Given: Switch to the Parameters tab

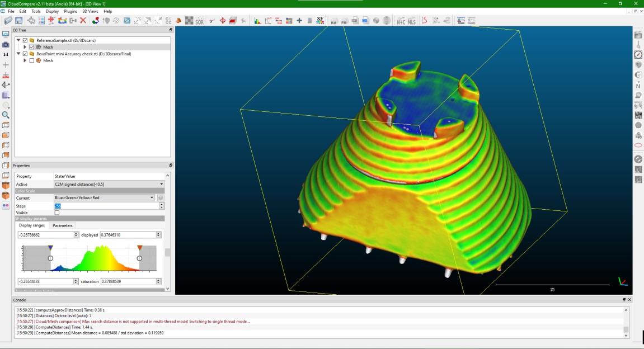Looking at the screenshot, I should (62, 225).
